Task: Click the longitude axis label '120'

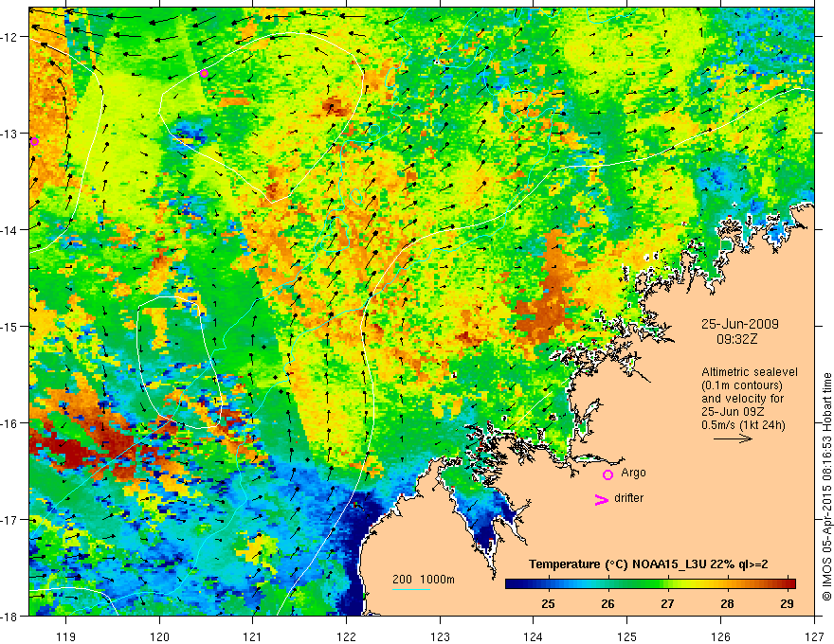Action: coord(159,637)
